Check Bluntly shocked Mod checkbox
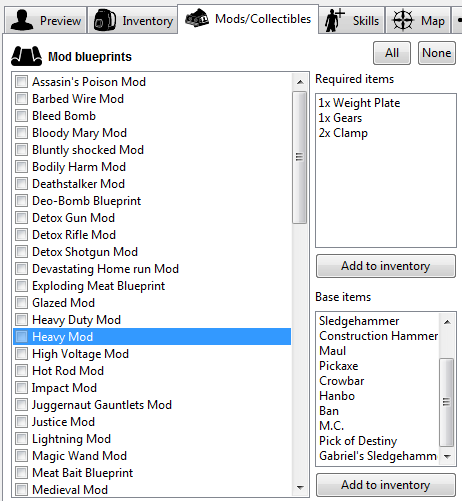The image size is (462, 501). point(21,149)
